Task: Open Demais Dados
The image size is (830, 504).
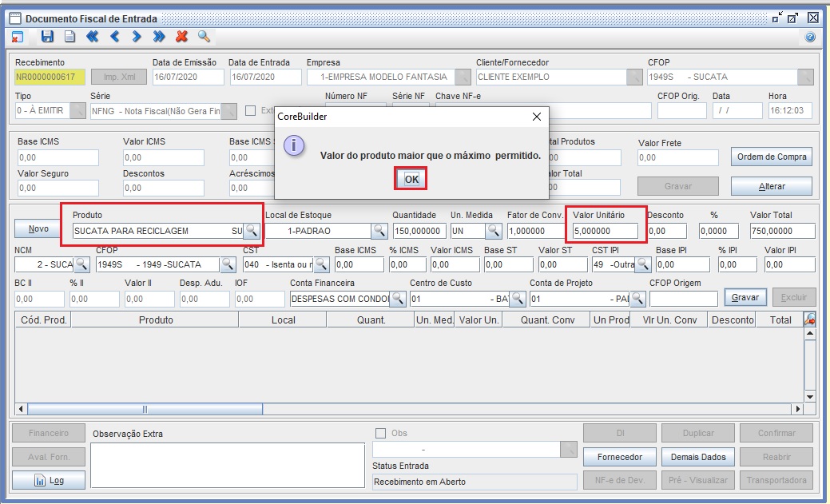Action: point(698,457)
